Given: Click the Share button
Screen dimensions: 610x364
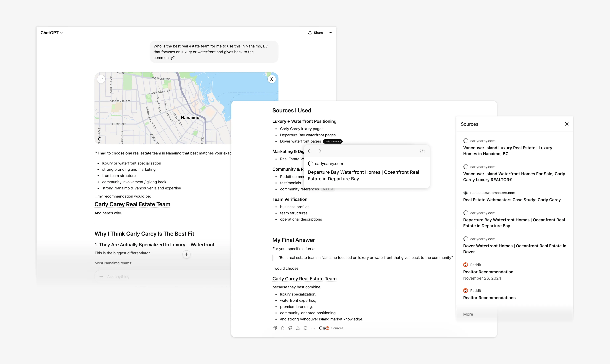Looking at the screenshot, I should point(315,33).
